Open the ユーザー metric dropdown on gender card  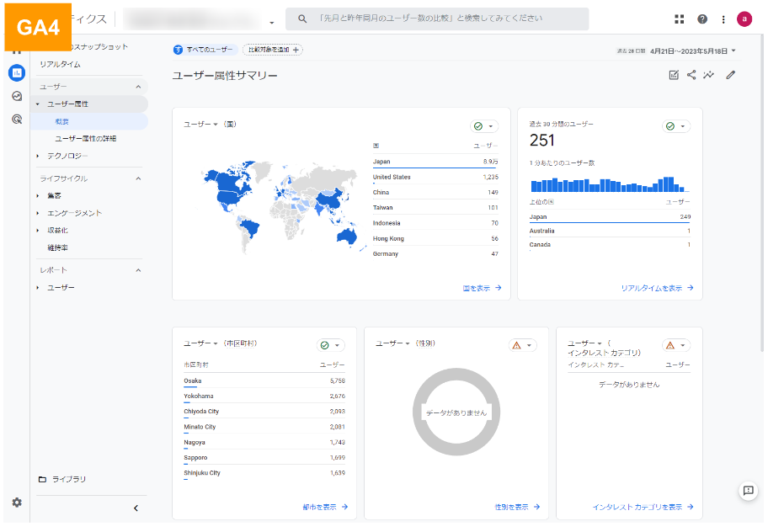click(392, 343)
